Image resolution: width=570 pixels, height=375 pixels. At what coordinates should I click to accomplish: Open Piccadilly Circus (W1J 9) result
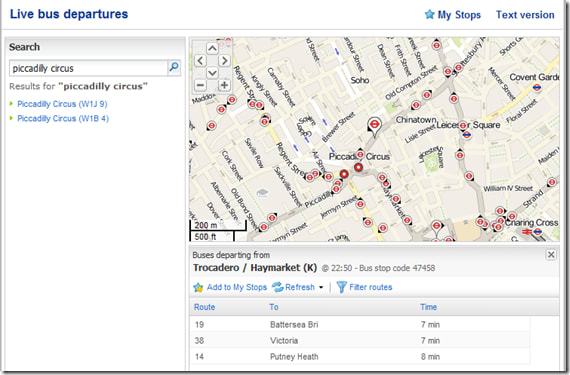click(63, 104)
